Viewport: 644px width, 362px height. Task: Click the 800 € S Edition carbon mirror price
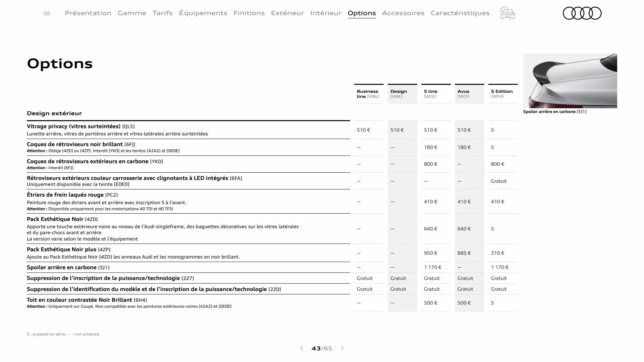coord(498,164)
